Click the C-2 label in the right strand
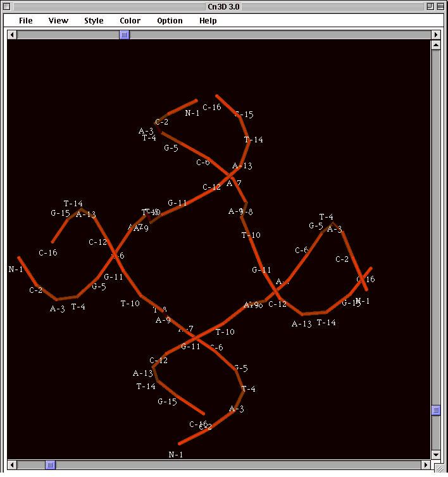 [342, 259]
